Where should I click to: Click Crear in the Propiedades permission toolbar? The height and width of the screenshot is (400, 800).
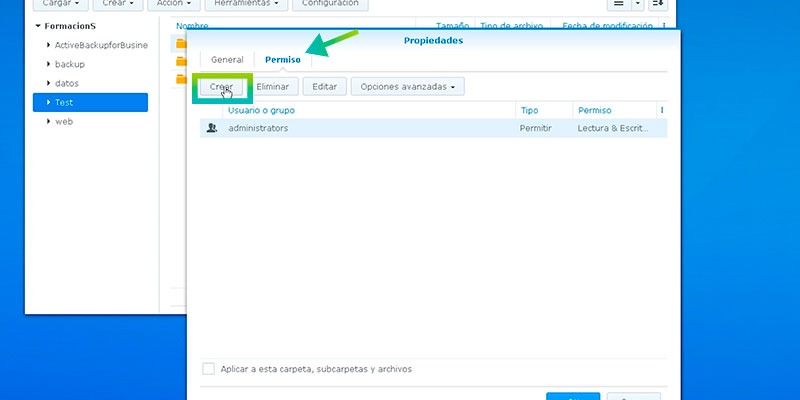point(221,87)
